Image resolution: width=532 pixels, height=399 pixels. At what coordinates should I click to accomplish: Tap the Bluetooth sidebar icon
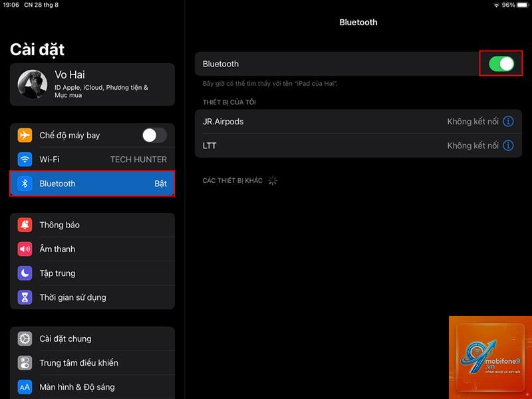coord(25,184)
